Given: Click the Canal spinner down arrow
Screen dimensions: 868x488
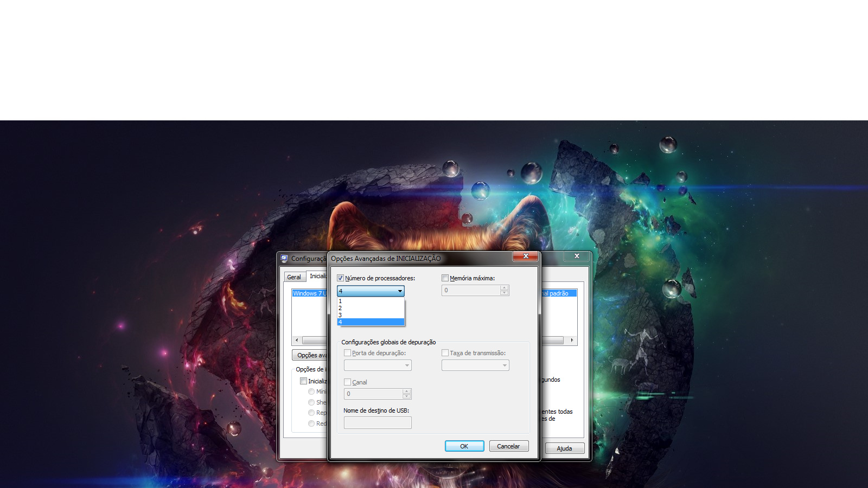Looking at the screenshot, I should (x=406, y=396).
